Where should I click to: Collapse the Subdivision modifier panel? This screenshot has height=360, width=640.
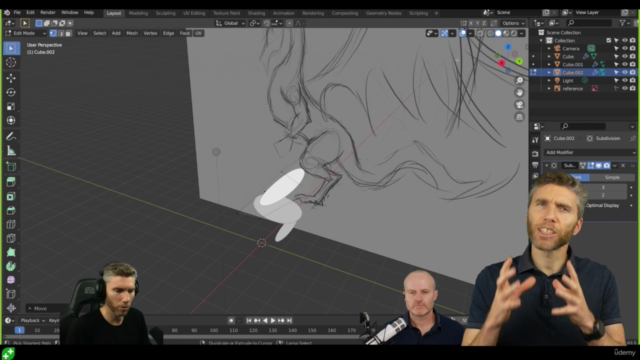(547, 165)
